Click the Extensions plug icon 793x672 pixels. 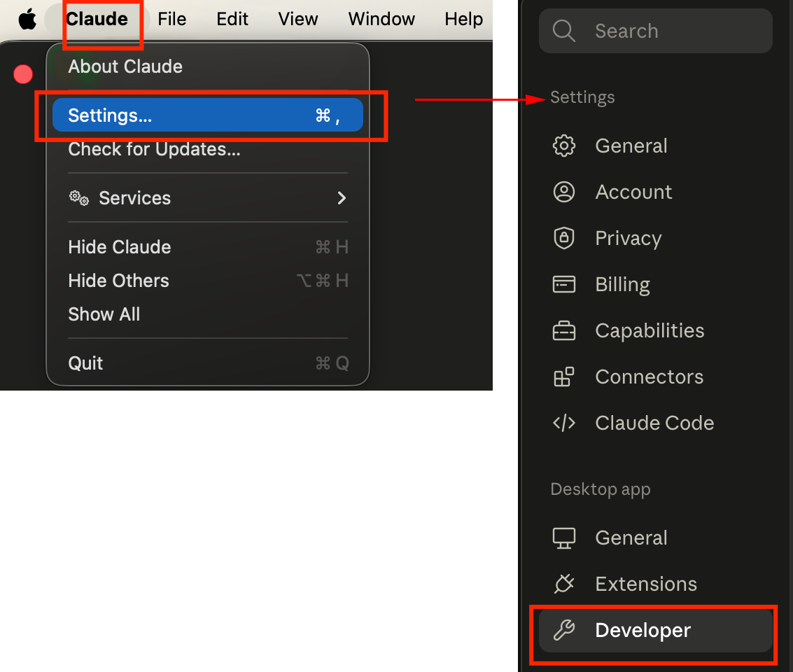coord(564,584)
